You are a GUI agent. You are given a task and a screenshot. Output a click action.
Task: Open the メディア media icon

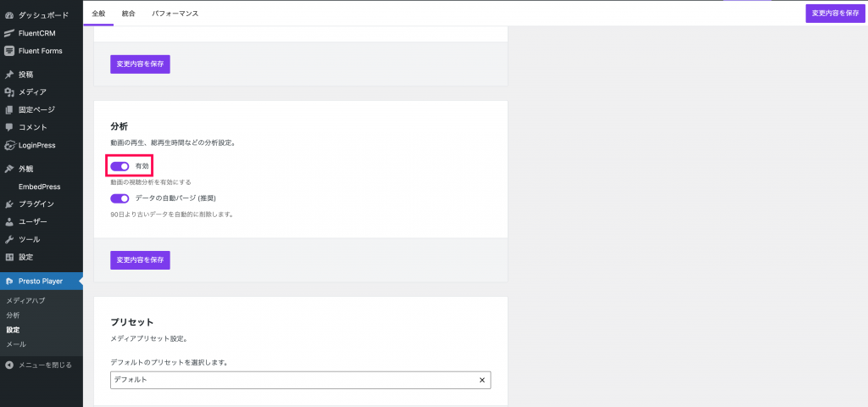[x=8, y=92]
